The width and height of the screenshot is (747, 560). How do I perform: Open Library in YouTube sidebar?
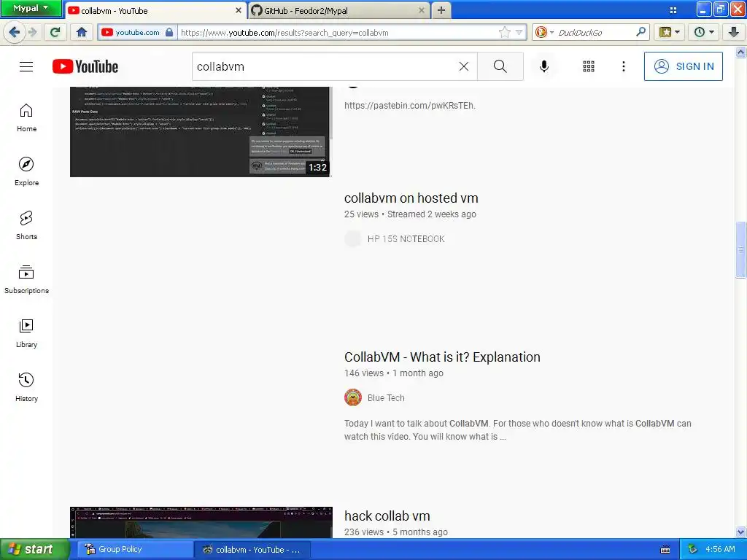(26, 333)
